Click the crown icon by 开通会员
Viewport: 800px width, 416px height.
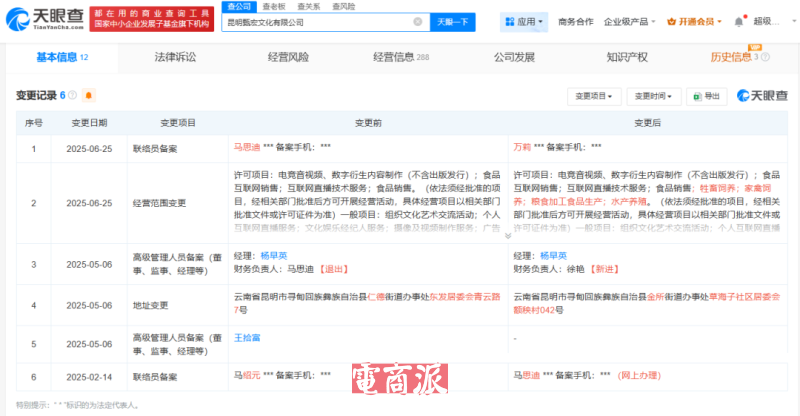(x=671, y=22)
